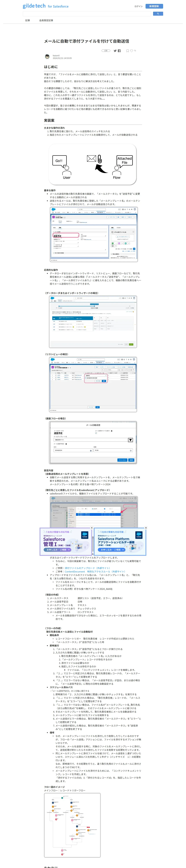Screen dimensions: 186x868
Task: Open ContentDocument 特別なアクセスルール link
Action: coord(95,571)
